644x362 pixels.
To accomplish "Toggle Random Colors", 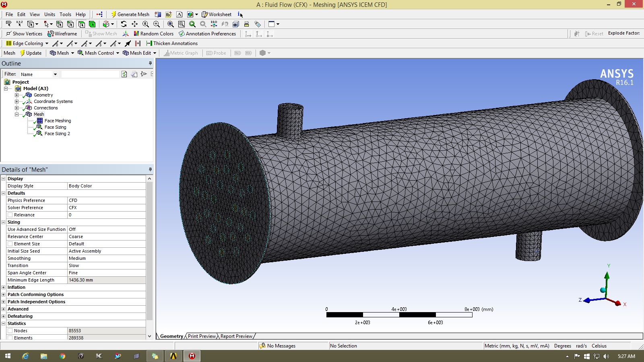I will (154, 34).
